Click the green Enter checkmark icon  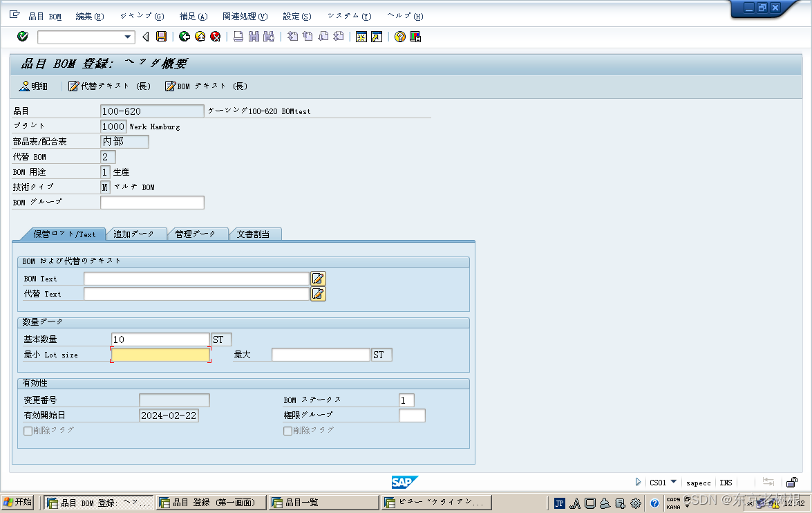coord(21,37)
